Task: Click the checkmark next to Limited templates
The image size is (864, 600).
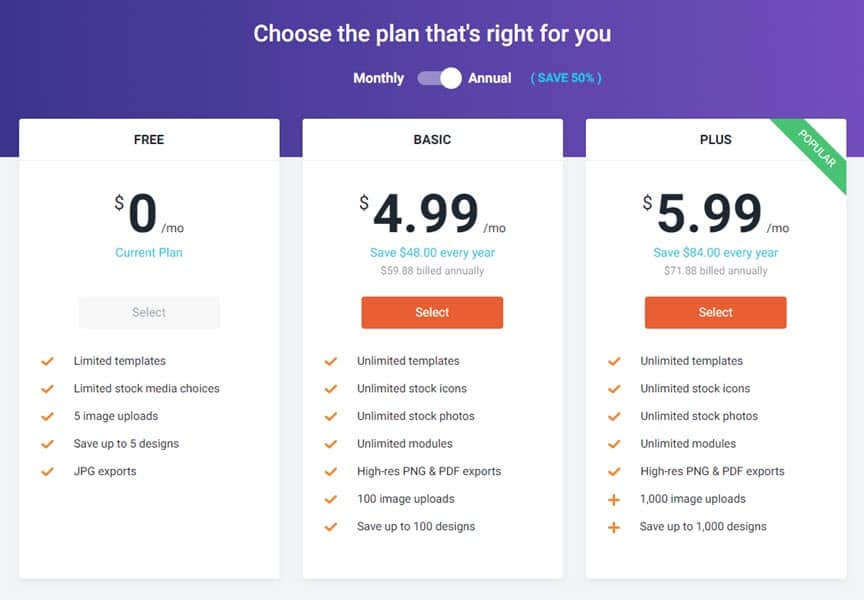Action: pyautogui.click(x=47, y=361)
